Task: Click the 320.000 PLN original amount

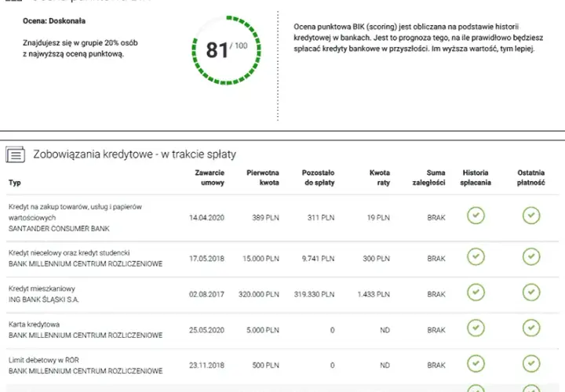Action: click(x=259, y=294)
